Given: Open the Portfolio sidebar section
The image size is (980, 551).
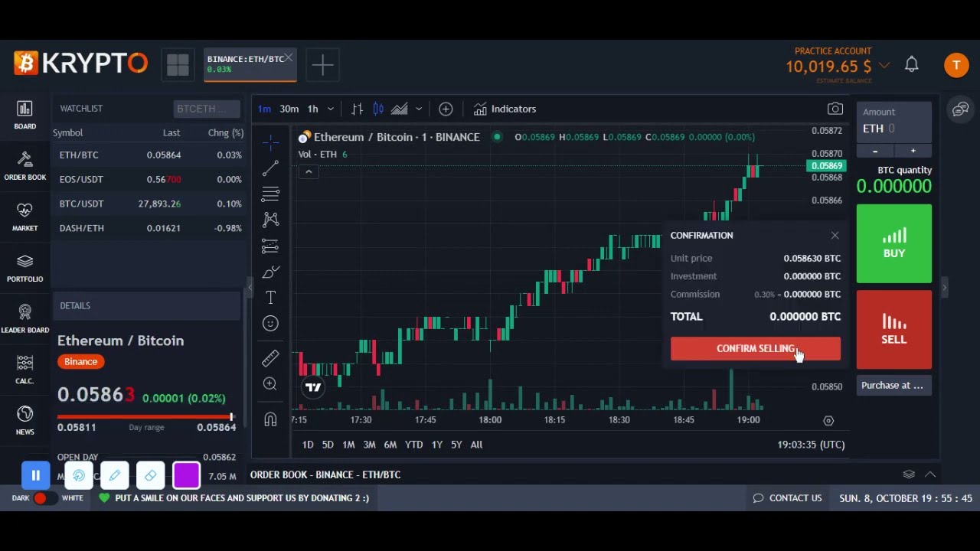Looking at the screenshot, I should (x=24, y=268).
